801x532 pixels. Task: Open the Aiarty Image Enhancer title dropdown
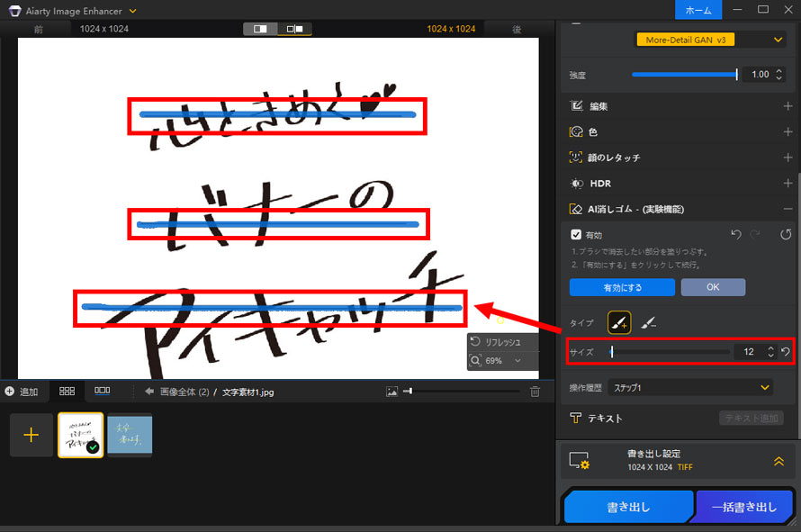pyautogui.click(x=133, y=11)
